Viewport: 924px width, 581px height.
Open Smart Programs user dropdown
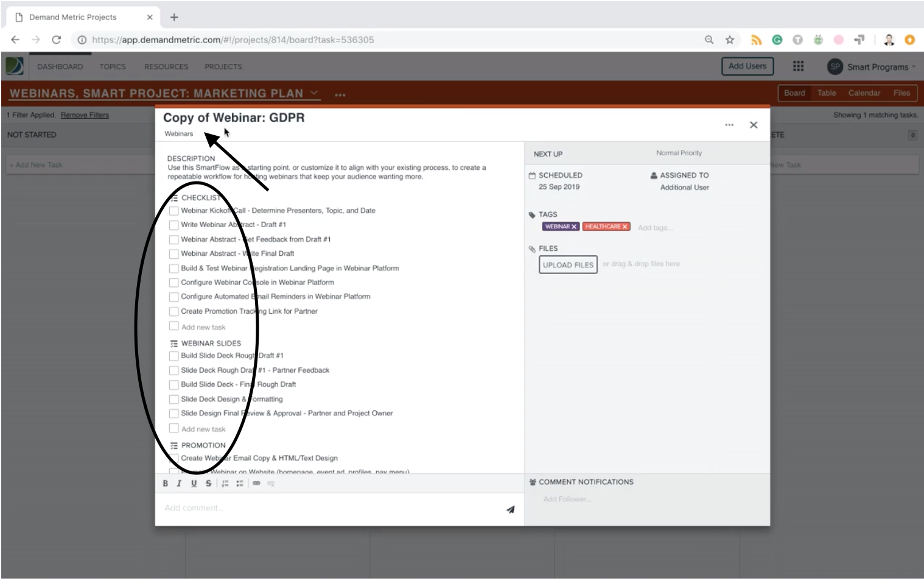click(881, 67)
